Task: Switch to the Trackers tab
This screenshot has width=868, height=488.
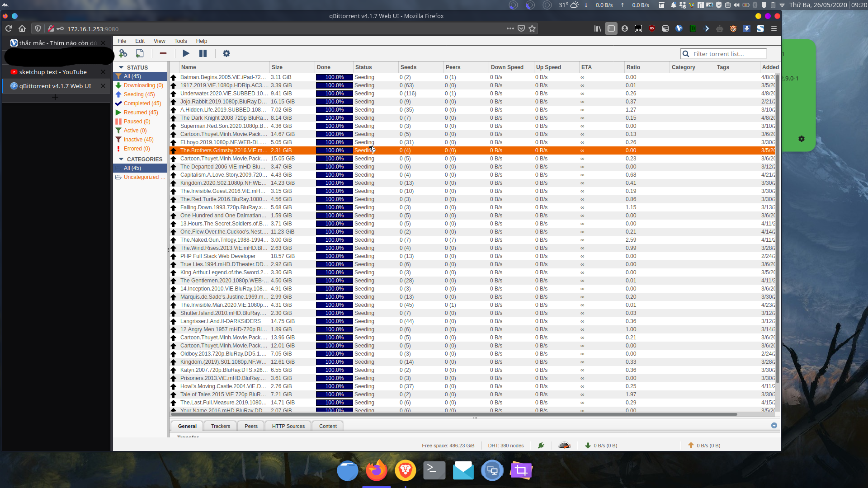Action: point(221,426)
